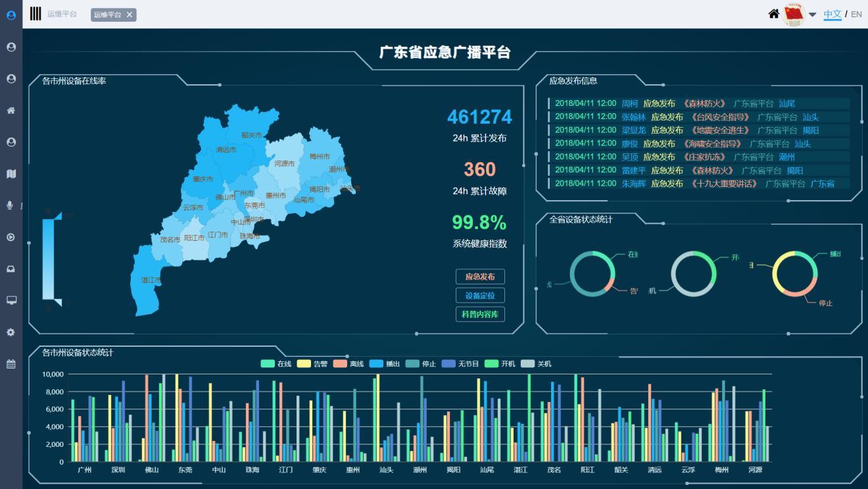Select 阳江市 region on the map
The width and height of the screenshot is (868, 489).
click(x=194, y=238)
